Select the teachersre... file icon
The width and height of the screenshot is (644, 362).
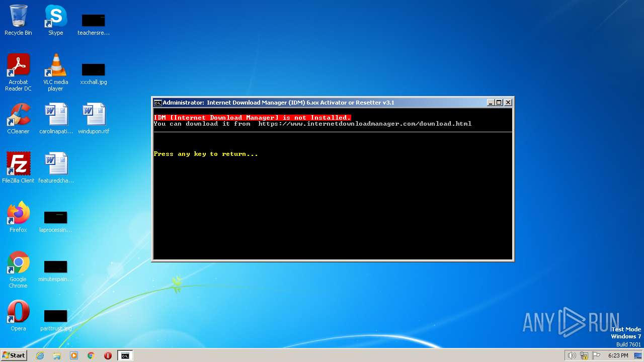pos(93,24)
